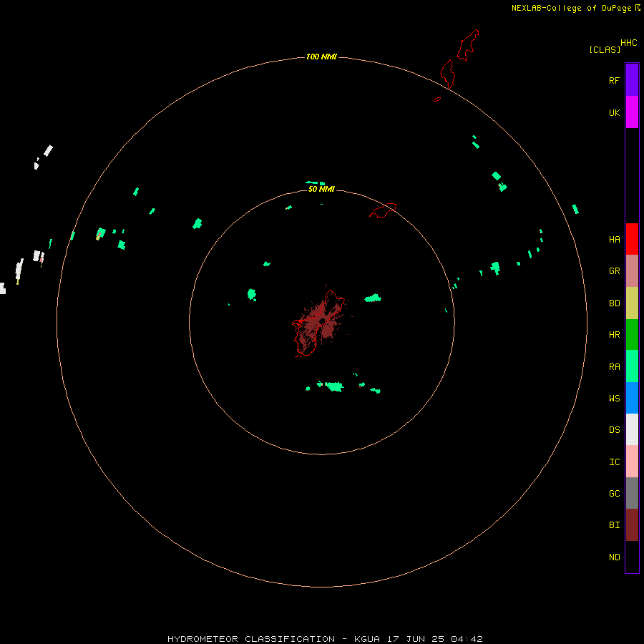Click the DS white legend swatch
644x644 pixels.
pos(632,429)
